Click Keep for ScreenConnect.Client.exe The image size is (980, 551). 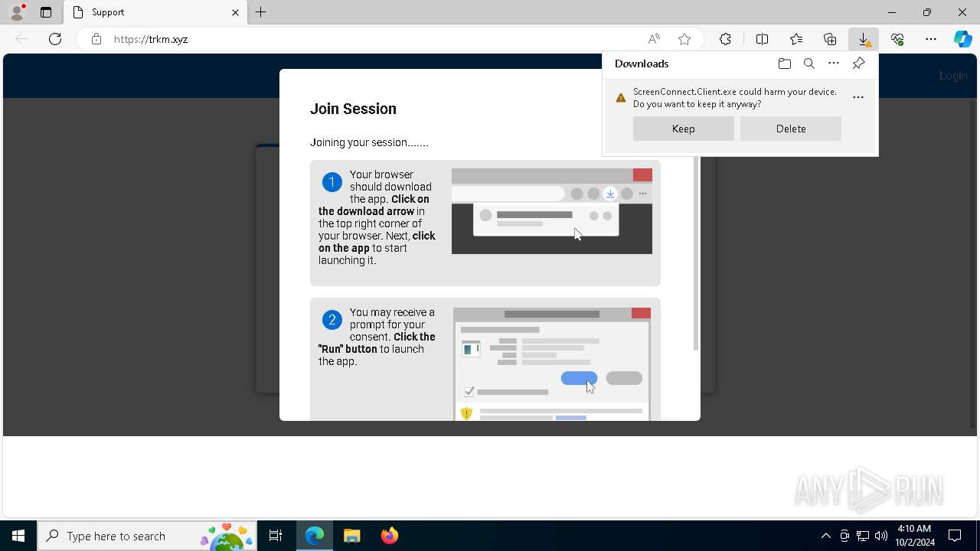point(684,129)
